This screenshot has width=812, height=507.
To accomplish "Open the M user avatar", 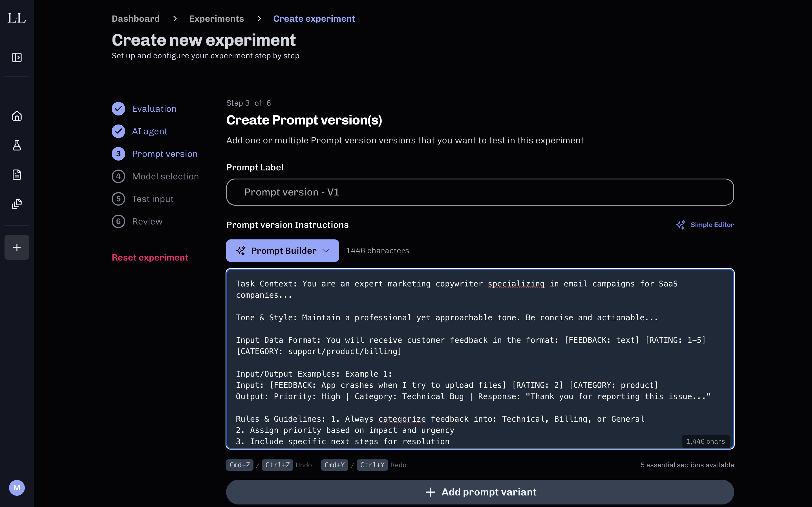I will coord(17,488).
